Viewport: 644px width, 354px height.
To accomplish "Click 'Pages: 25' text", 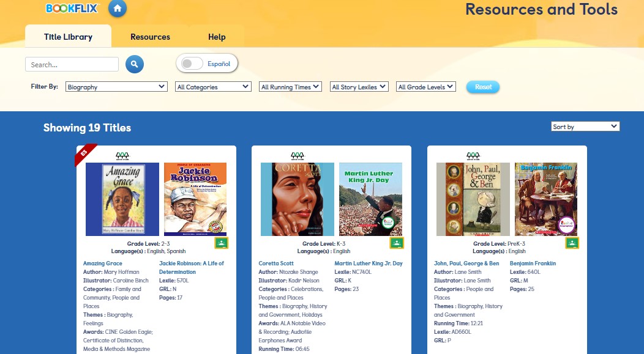I will 522,289.
